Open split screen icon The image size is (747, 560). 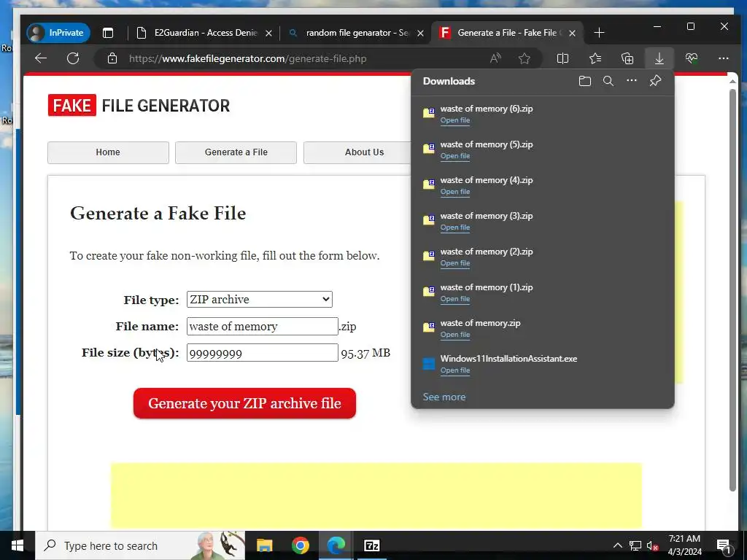click(562, 58)
